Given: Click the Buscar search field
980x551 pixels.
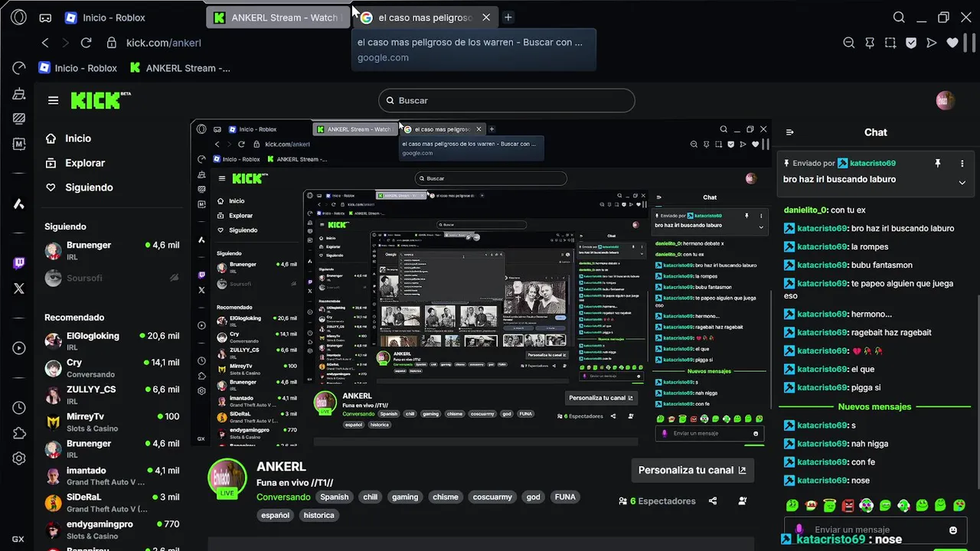Looking at the screenshot, I should (x=506, y=100).
